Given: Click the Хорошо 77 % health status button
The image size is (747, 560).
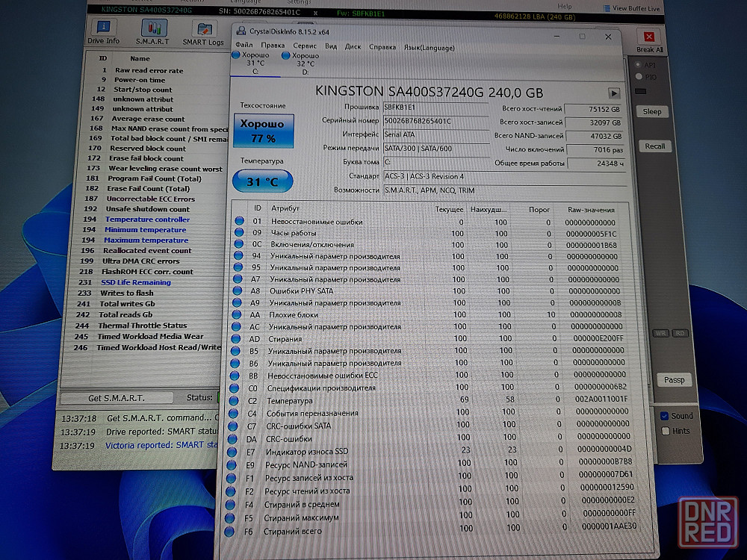Looking at the screenshot, I should 264,131.
